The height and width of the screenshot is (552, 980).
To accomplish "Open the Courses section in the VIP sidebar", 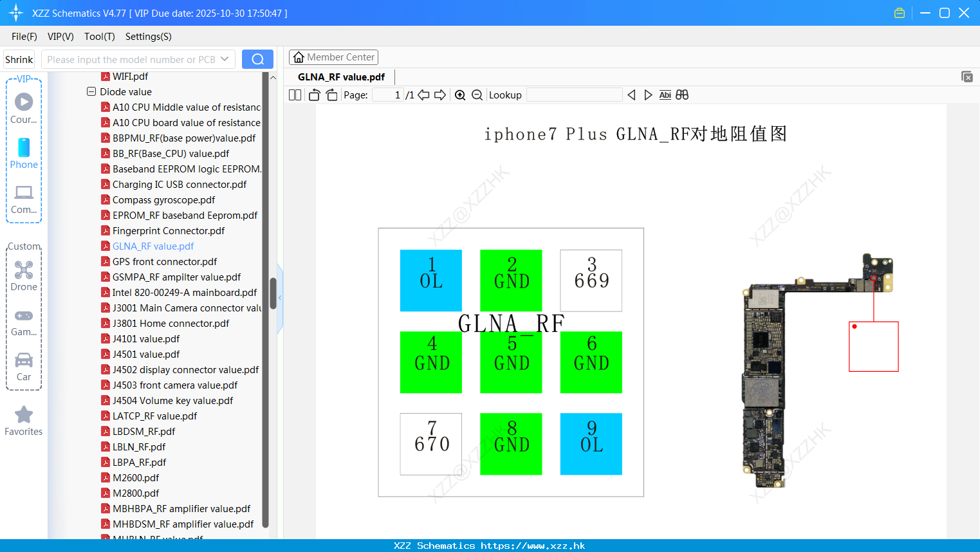I will [x=24, y=108].
